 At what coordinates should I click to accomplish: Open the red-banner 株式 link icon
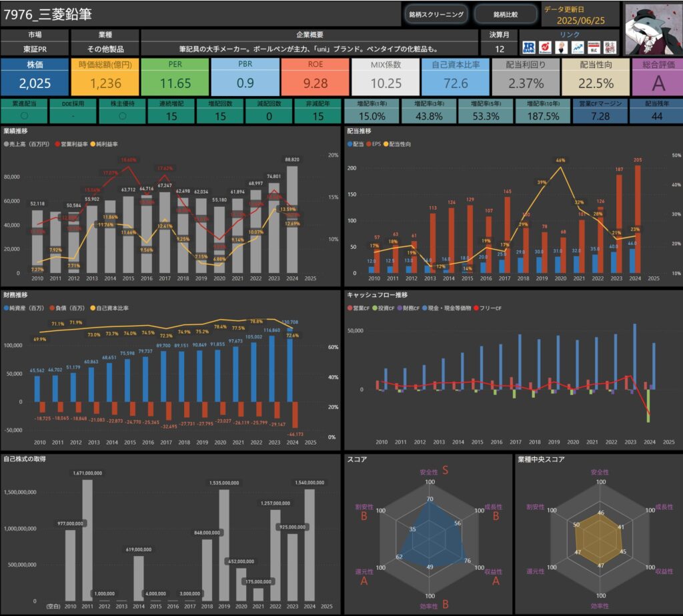594,47
